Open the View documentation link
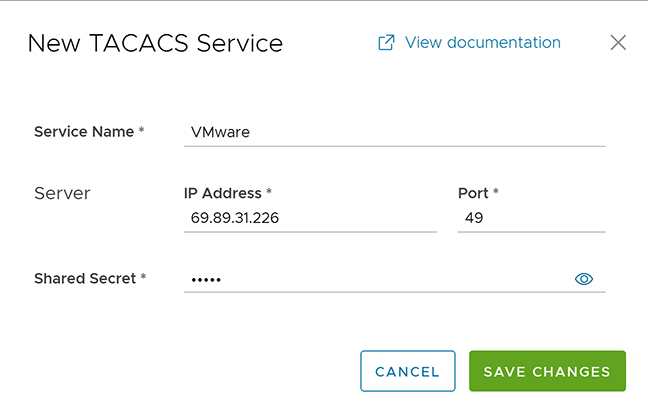 pos(482,43)
